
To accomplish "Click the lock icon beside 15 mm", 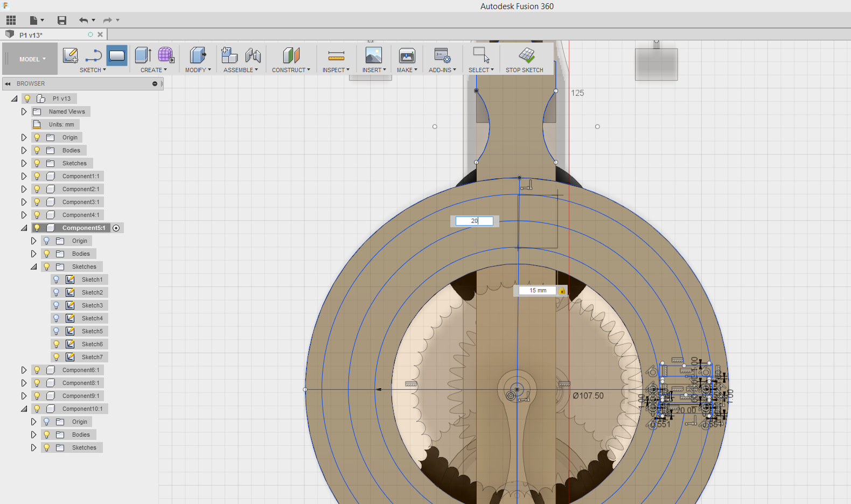I will click(562, 291).
